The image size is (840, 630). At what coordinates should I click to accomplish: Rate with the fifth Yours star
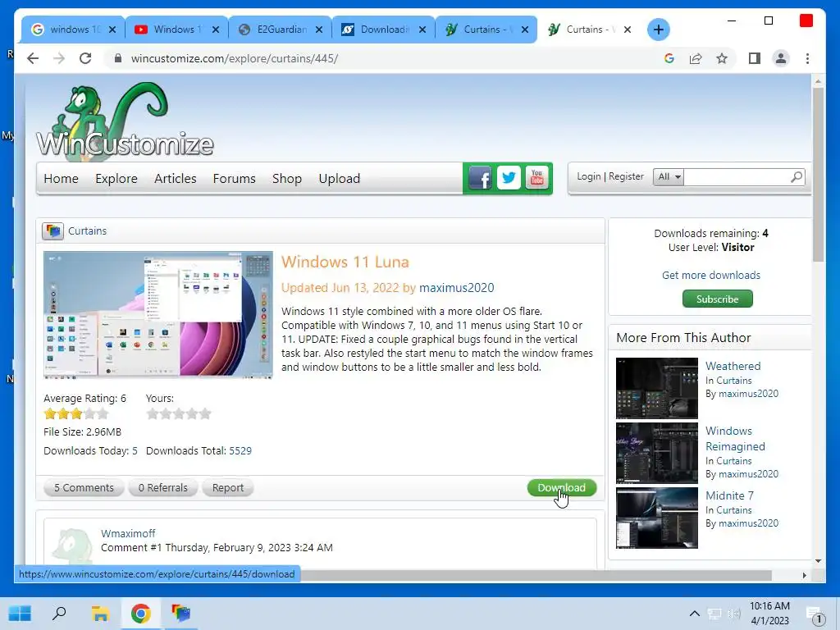click(x=205, y=413)
